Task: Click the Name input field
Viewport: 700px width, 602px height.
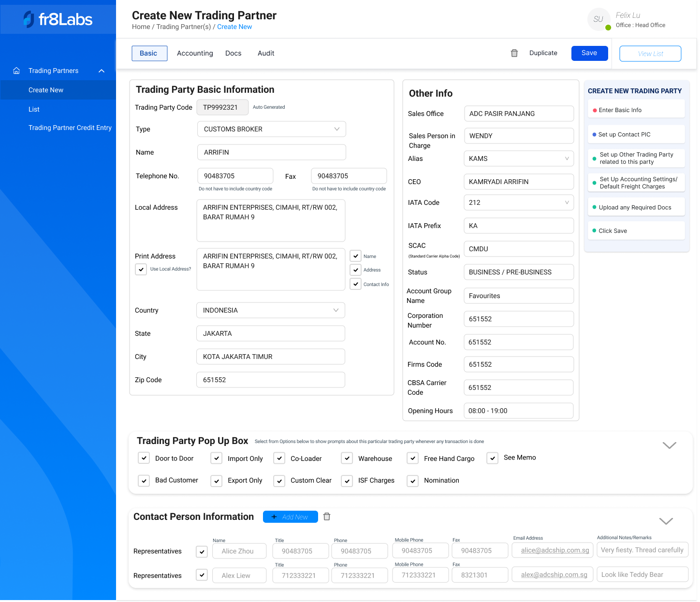Action: [272, 152]
